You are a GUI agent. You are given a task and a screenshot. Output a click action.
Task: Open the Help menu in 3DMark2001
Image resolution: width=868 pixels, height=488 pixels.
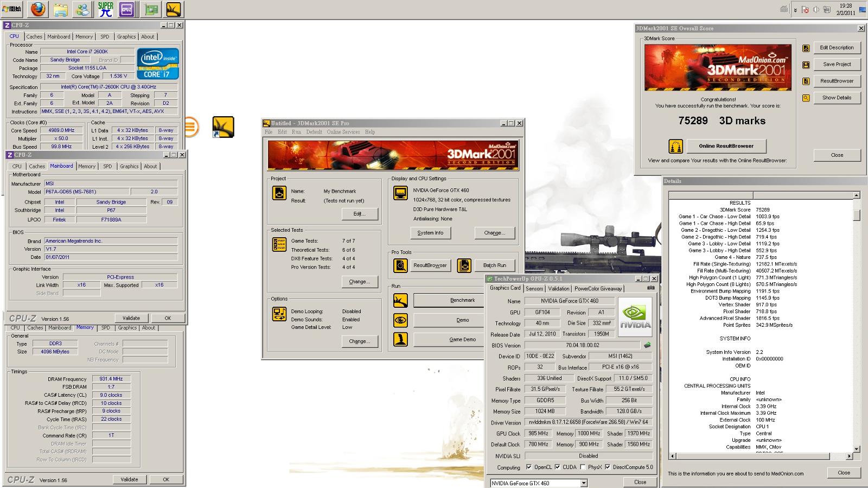(x=370, y=132)
